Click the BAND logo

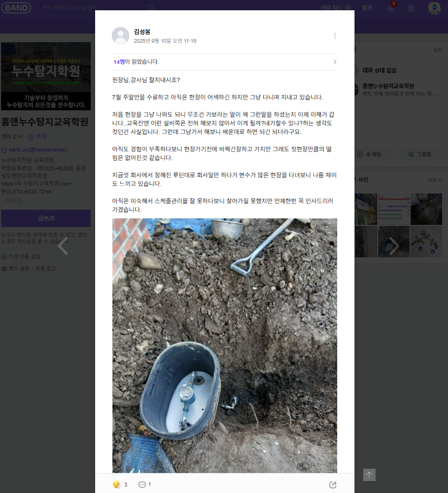(16, 8)
